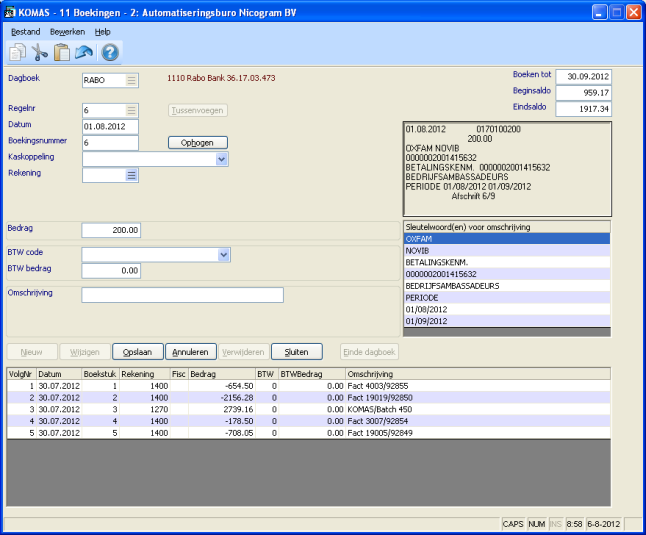Click the VolgNr column header

point(22,374)
